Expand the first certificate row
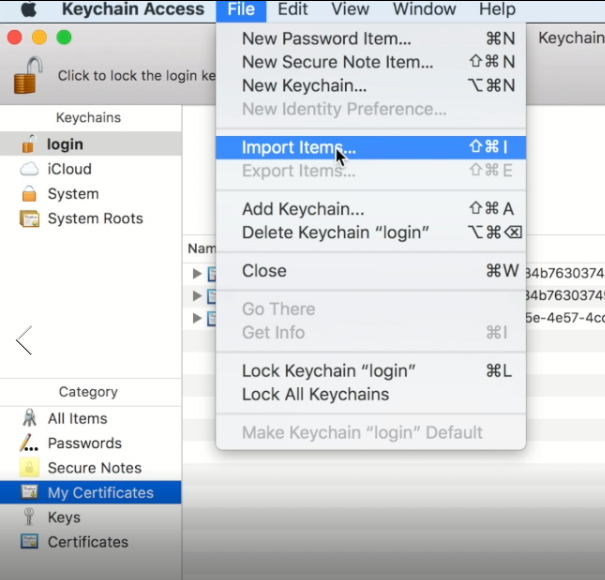605x580 pixels. (197, 273)
